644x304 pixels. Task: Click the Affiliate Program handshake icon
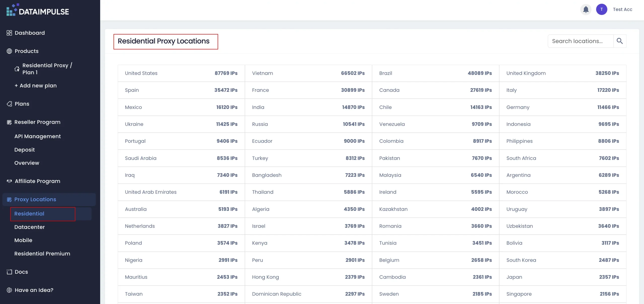click(x=9, y=181)
